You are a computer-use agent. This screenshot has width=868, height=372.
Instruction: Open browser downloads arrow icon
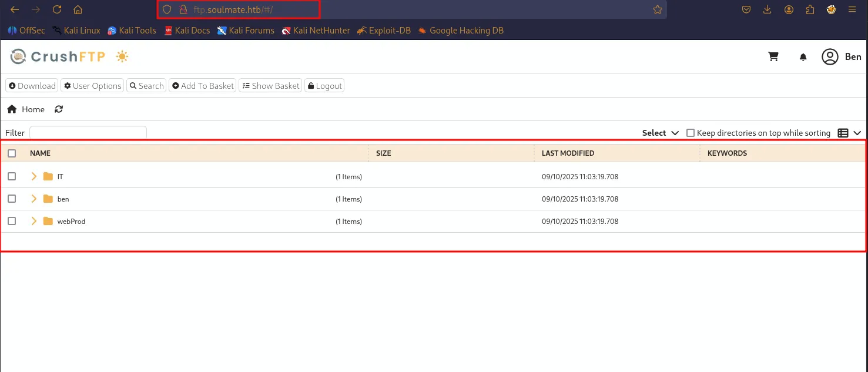click(x=768, y=9)
